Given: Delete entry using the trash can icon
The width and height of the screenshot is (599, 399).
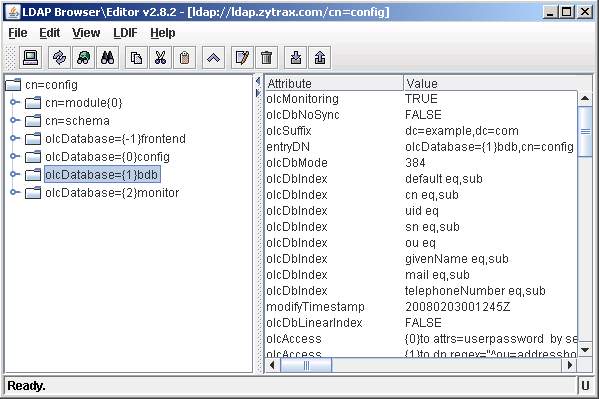Looking at the screenshot, I should click(x=267, y=58).
